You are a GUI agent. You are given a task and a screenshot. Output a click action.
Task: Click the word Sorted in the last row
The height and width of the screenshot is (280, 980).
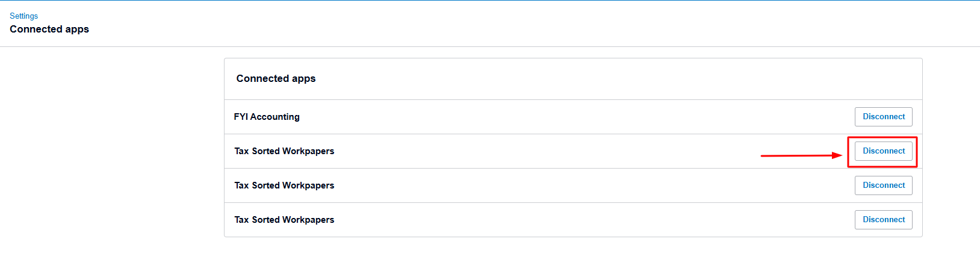[x=265, y=220]
